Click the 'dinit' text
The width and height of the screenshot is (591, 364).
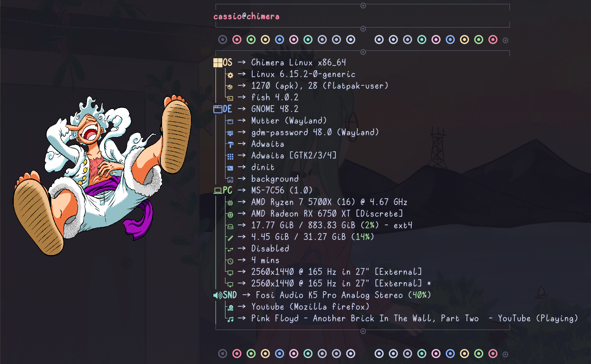pos(263,168)
